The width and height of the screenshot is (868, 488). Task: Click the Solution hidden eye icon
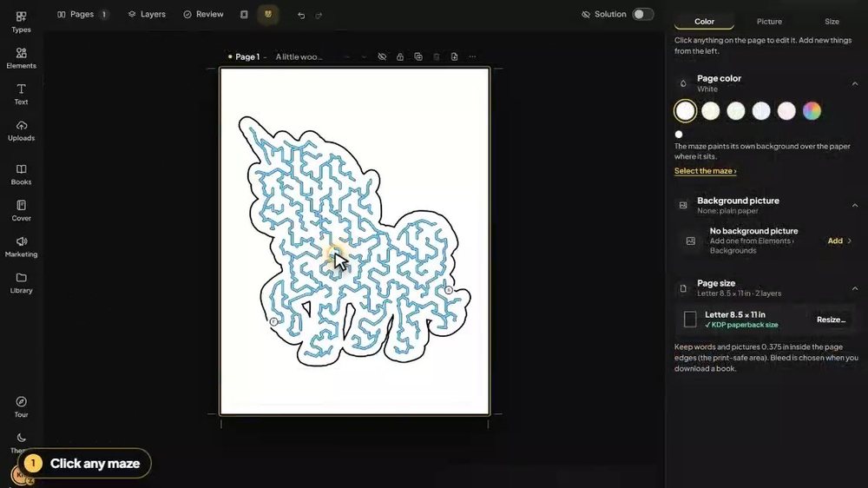tap(586, 15)
